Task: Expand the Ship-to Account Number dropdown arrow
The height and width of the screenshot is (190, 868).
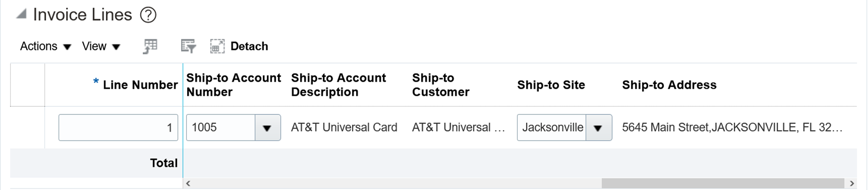Action: coord(268,128)
